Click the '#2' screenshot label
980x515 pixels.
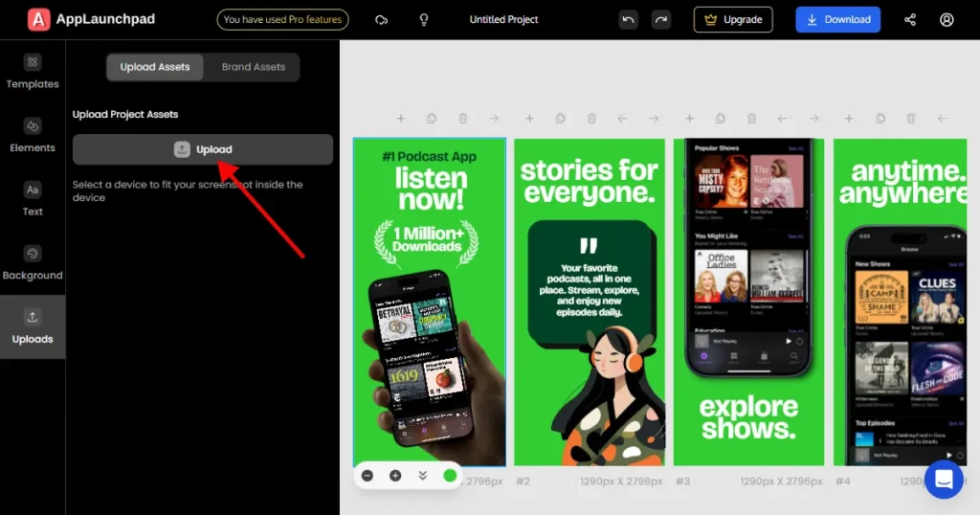[x=523, y=481]
